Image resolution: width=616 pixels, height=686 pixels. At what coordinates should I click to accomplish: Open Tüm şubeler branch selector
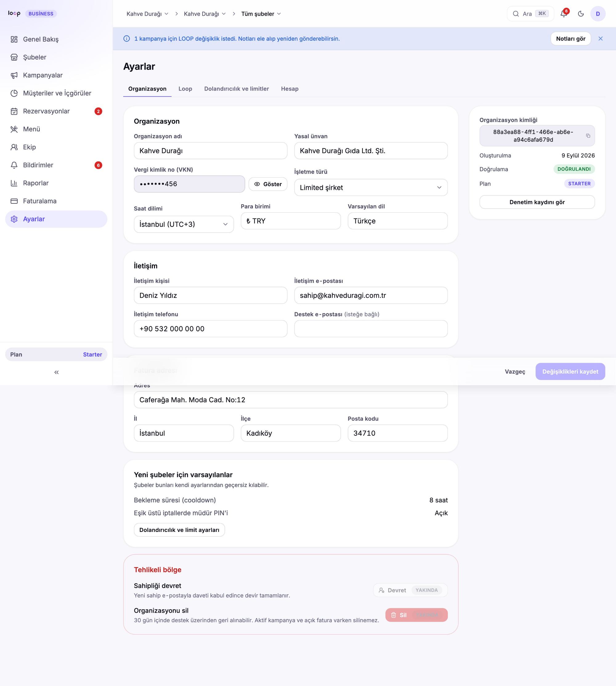click(x=261, y=14)
